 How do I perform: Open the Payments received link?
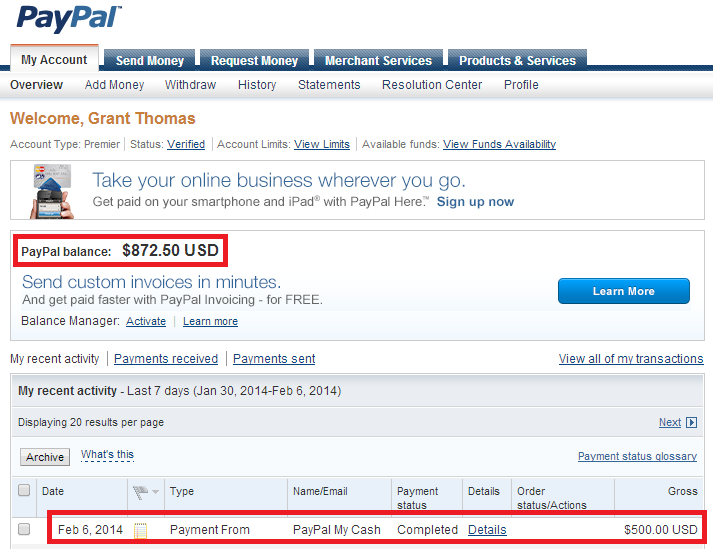pyautogui.click(x=166, y=359)
